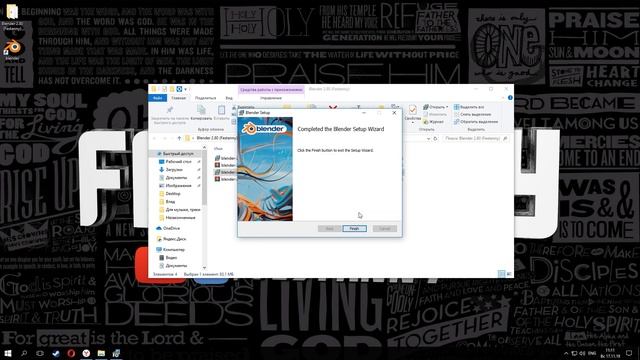Open the Windows Start menu
This screenshot has width=640, height=360.
[x=8, y=353]
